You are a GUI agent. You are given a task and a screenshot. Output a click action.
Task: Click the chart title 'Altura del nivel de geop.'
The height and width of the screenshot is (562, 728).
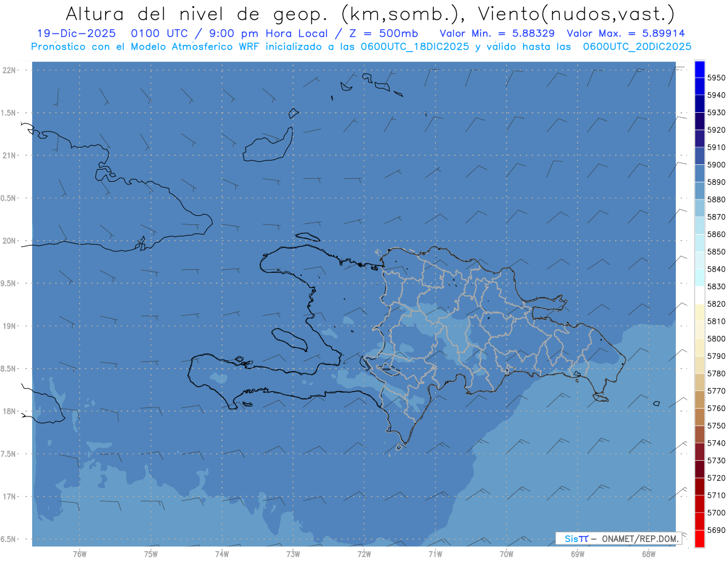(x=197, y=13)
